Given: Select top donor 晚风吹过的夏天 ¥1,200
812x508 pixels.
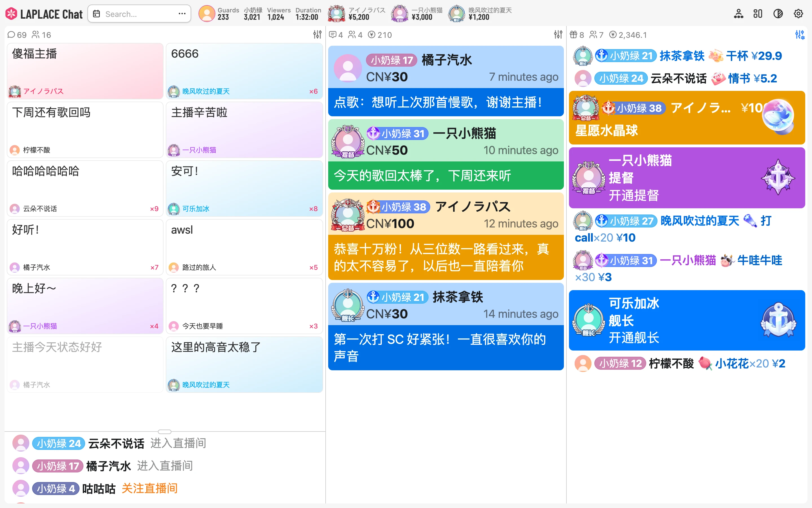Looking at the screenshot, I should 480,14.
